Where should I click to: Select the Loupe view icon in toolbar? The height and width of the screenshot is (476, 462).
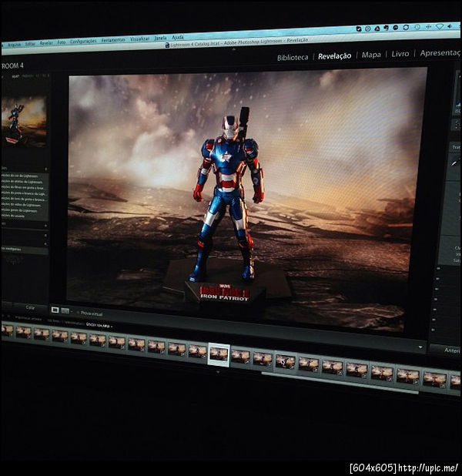pyautogui.click(x=55, y=310)
